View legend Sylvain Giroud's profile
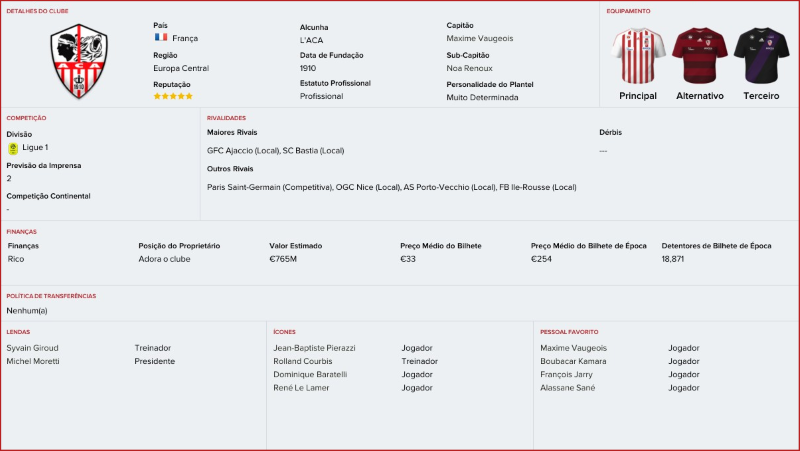Image resolution: width=800 pixels, height=451 pixels. (33, 348)
